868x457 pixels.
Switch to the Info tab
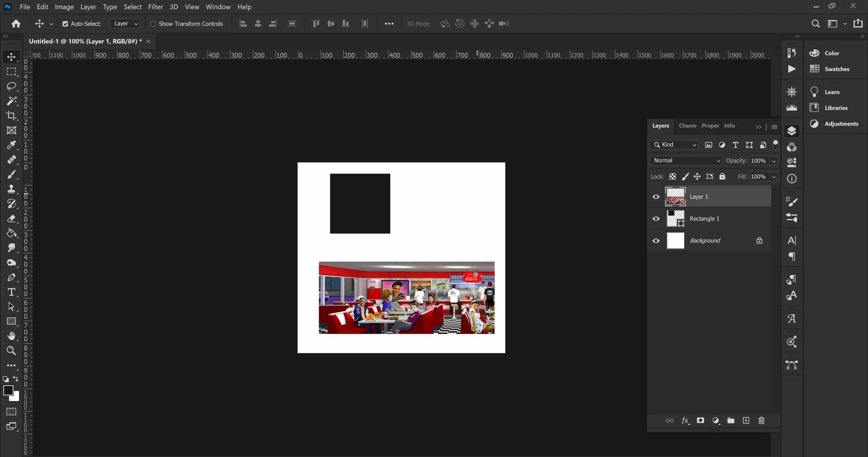[730, 126]
